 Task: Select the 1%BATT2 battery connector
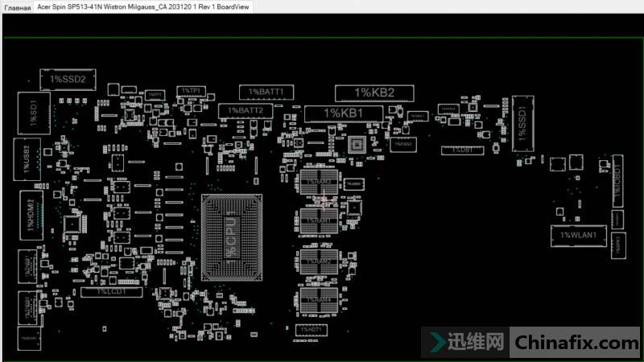246,111
